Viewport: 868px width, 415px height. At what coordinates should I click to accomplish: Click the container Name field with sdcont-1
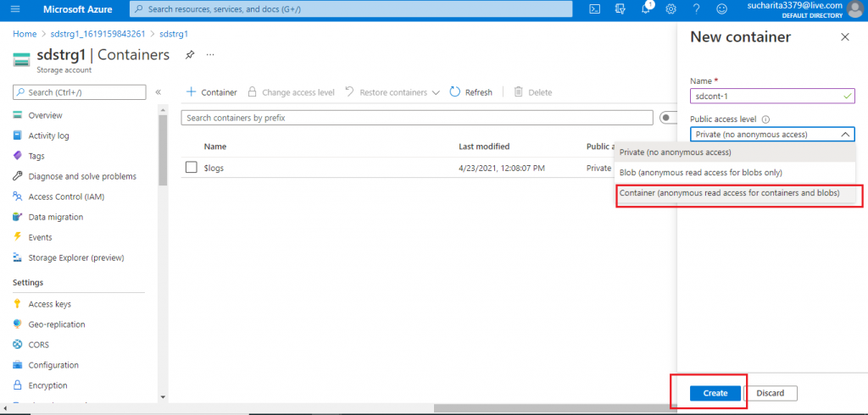pyautogui.click(x=772, y=96)
